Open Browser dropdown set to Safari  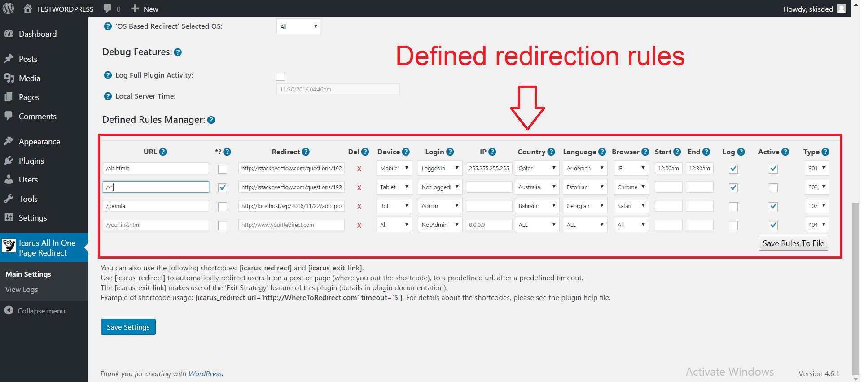point(631,206)
